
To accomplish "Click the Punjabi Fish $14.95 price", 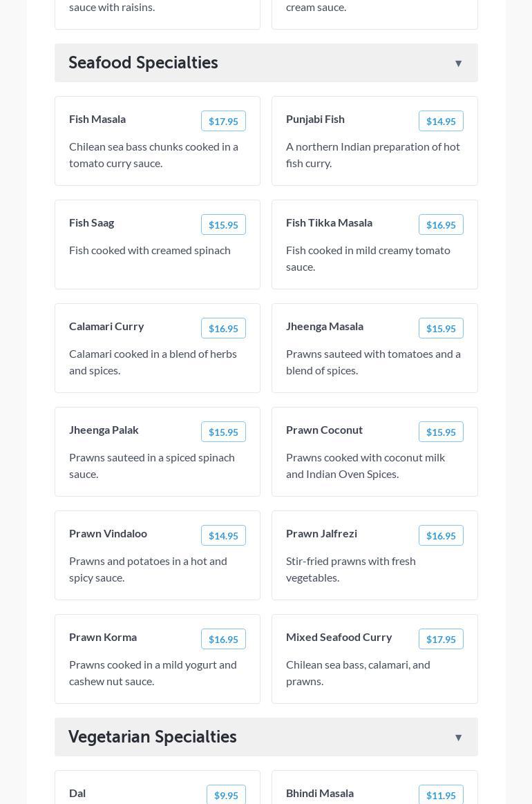I will [x=441, y=122].
